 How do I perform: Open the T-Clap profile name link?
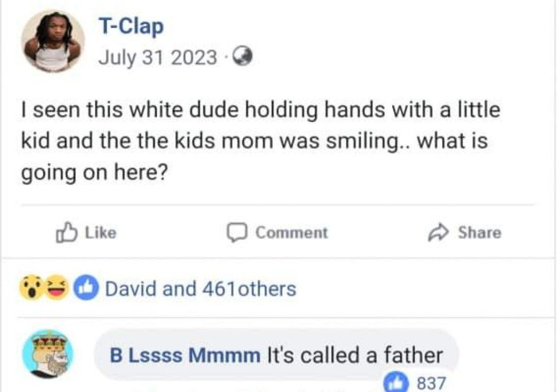click(131, 26)
